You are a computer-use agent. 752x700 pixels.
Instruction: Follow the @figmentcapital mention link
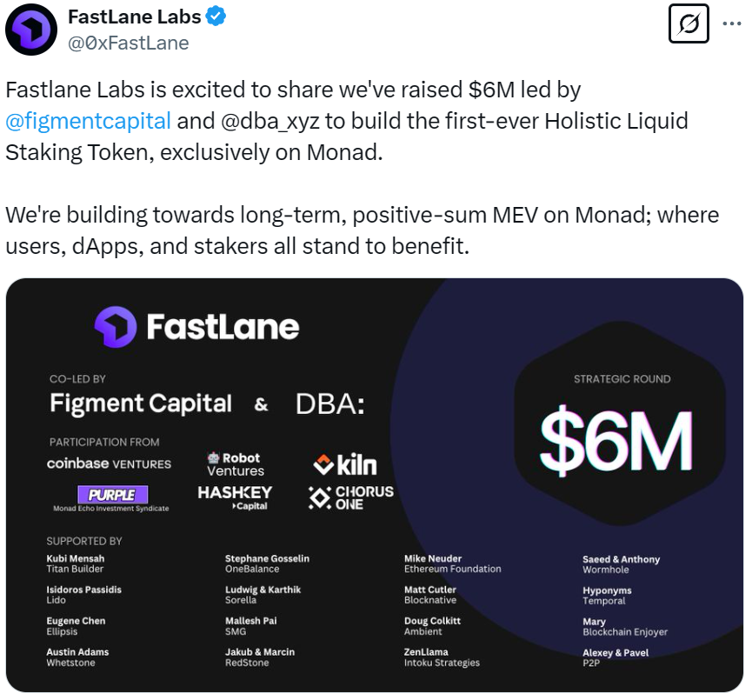pyautogui.click(x=88, y=120)
